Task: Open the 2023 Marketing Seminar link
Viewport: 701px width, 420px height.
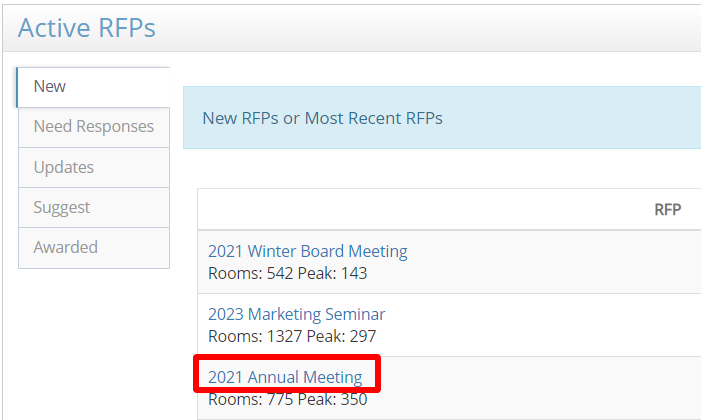Action: (296, 314)
